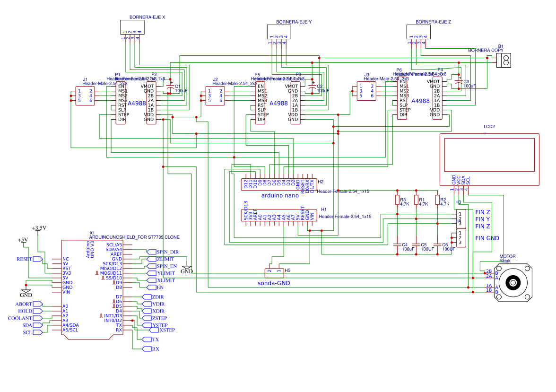Select the stepper MOTOR symbol
Image resolution: width=556 pixels, height=392 pixels.
pyautogui.click(x=513, y=283)
